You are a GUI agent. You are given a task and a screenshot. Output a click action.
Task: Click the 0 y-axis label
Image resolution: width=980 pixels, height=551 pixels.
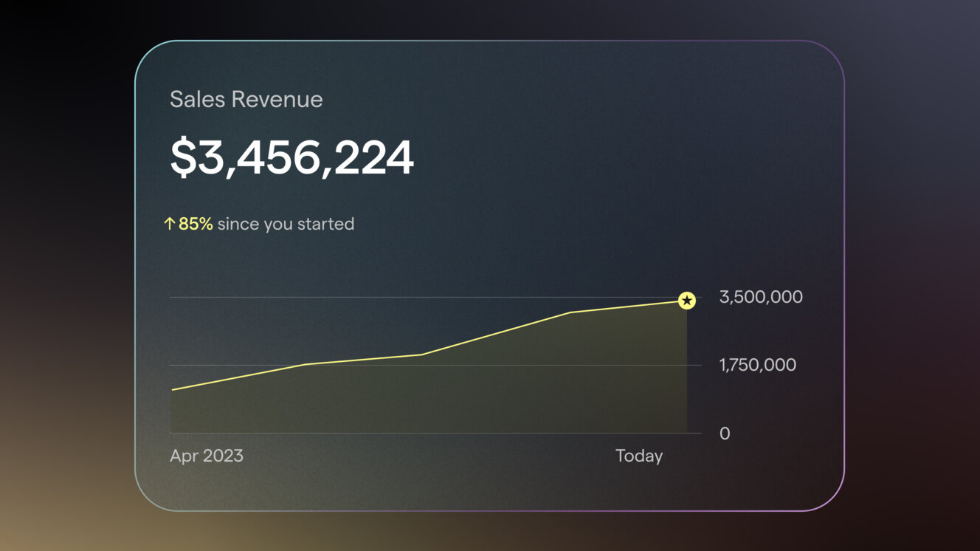pyautogui.click(x=725, y=434)
